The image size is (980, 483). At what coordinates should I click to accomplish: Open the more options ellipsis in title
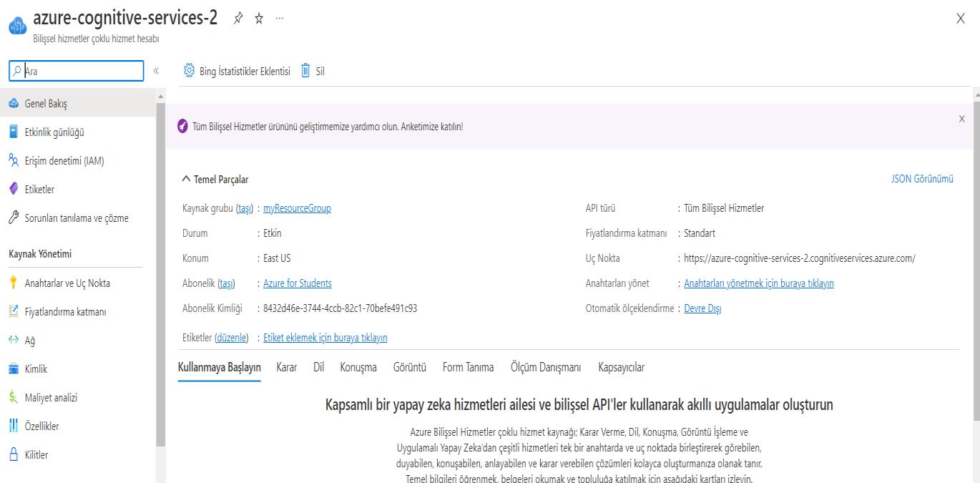pos(280,19)
